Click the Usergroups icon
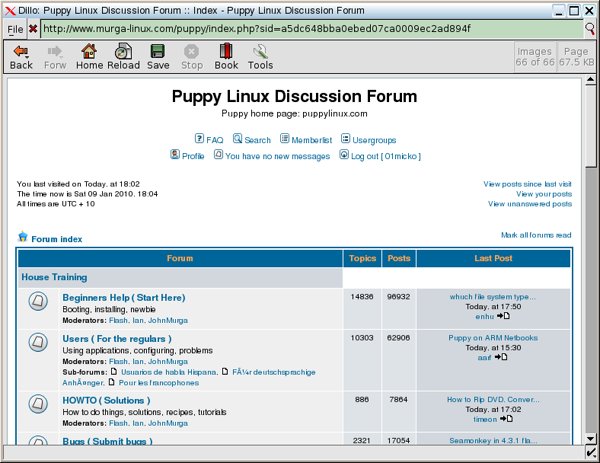Viewport: 600px width, 463px height. [345, 138]
